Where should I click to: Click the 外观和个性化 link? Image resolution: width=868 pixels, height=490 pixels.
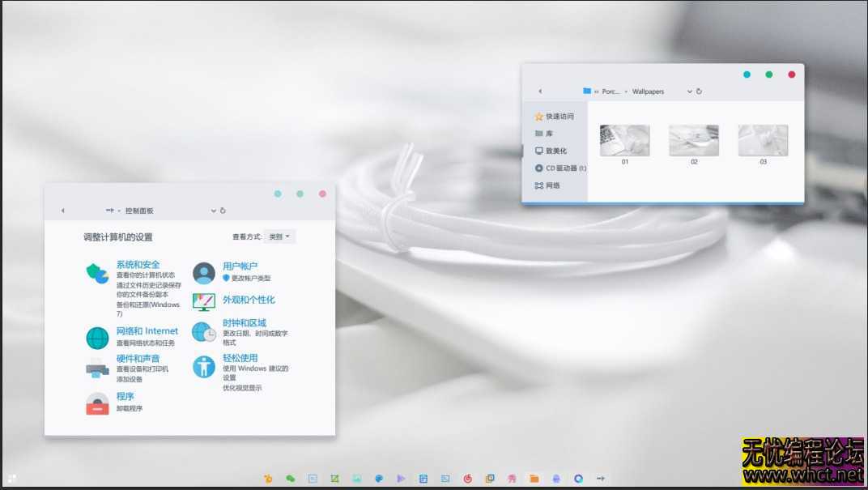point(249,300)
